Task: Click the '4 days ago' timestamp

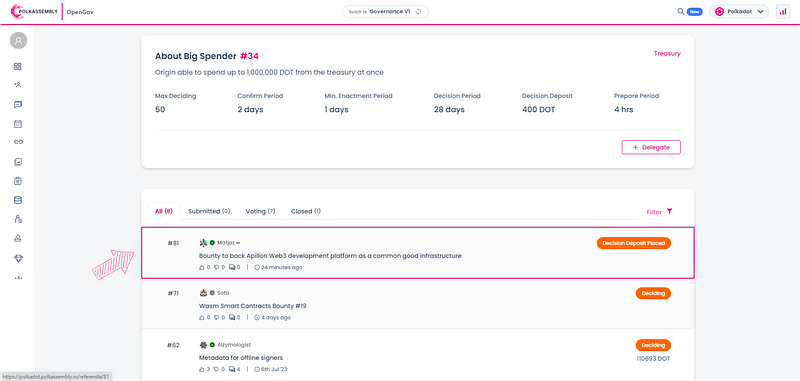Action: pos(276,317)
